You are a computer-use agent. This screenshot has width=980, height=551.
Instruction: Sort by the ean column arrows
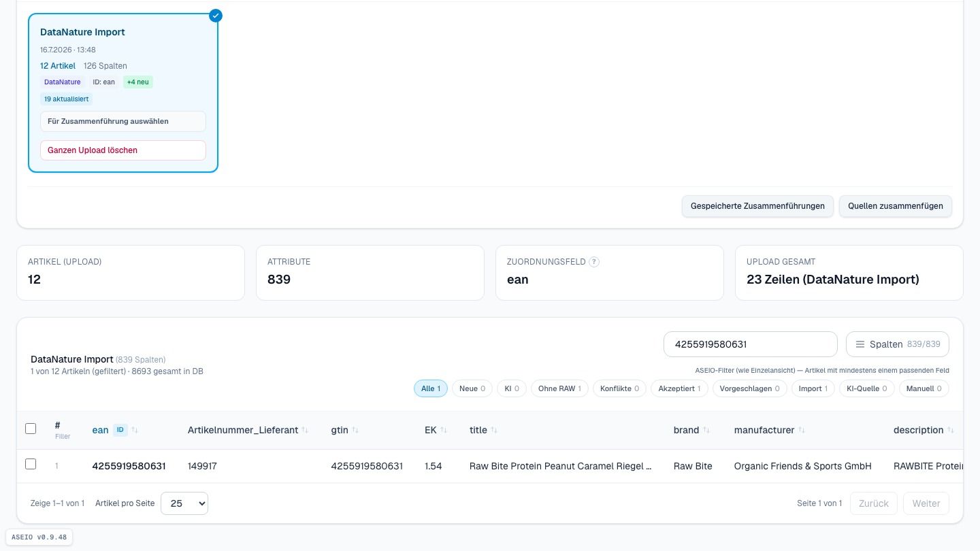coord(135,430)
